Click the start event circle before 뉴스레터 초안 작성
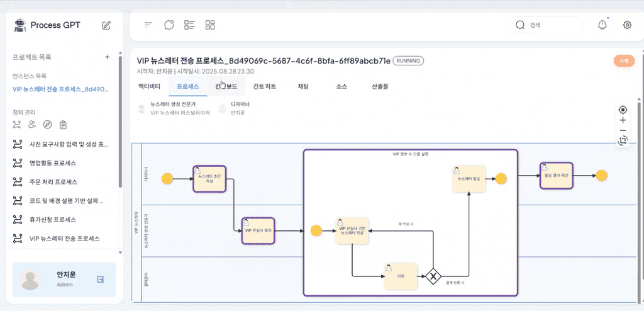This screenshot has width=644, height=311. coord(167,179)
